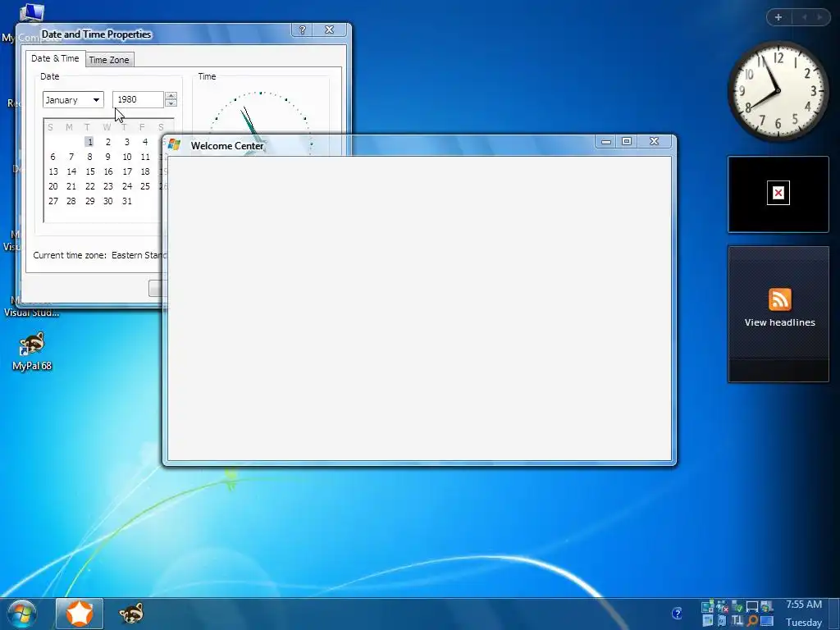Select day 1 in the calendar
Viewport: 840px width, 630px height.
click(89, 142)
